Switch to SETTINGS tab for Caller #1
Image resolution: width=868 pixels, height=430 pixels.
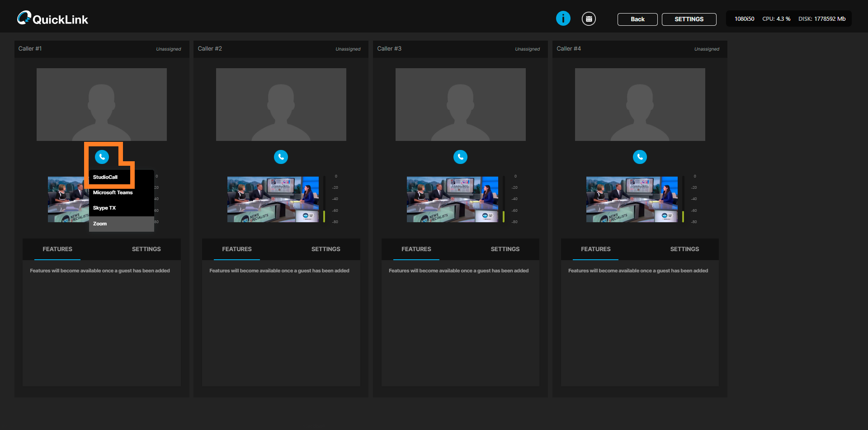pyautogui.click(x=146, y=249)
